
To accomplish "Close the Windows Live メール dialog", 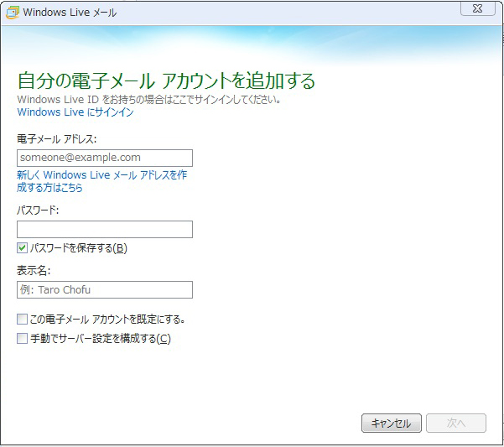I will pos(478,8).
